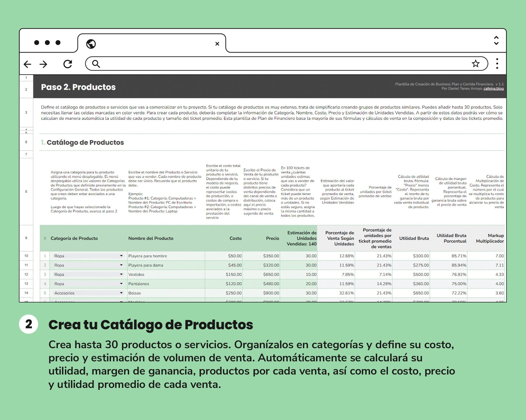
Task: Click the forward navigation arrow
Action: (x=44, y=64)
